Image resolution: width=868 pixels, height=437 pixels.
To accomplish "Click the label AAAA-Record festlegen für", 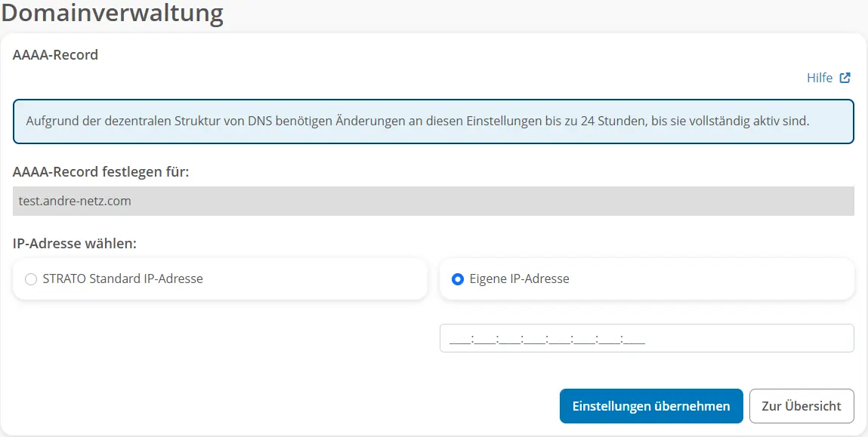I will (x=99, y=171).
